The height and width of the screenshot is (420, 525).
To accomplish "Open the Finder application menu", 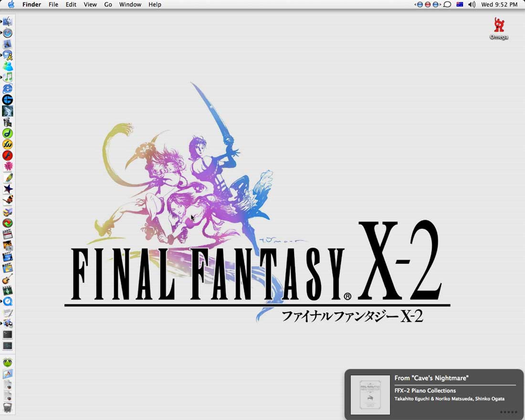I will pyautogui.click(x=31, y=4).
